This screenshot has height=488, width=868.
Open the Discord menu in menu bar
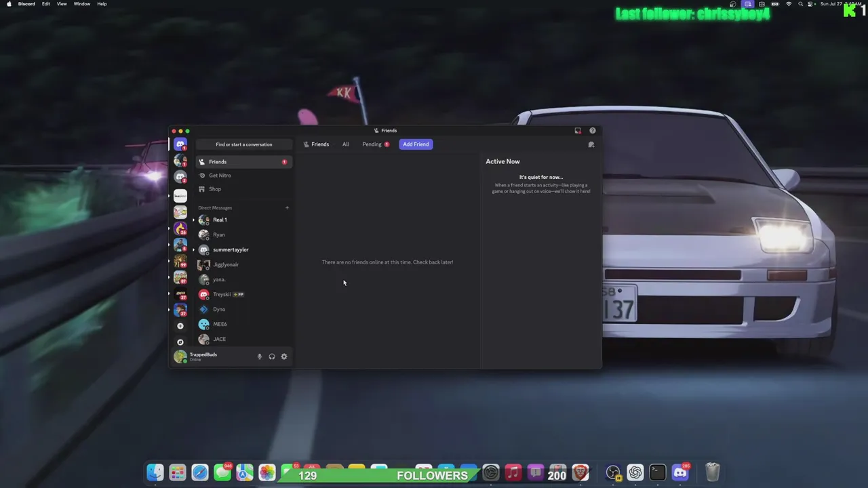(x=26, y=4)
